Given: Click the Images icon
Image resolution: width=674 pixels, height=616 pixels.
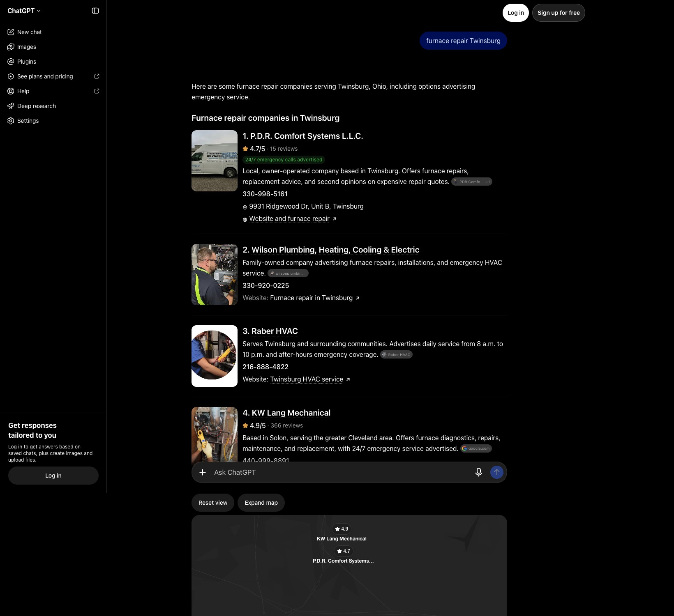Looking at the screenshot, I should click(11, 47).
